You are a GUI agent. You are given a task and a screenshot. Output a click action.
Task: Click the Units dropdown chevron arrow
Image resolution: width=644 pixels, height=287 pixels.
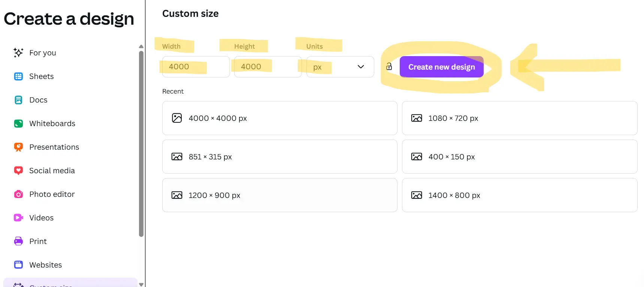(x=360, y=67)
